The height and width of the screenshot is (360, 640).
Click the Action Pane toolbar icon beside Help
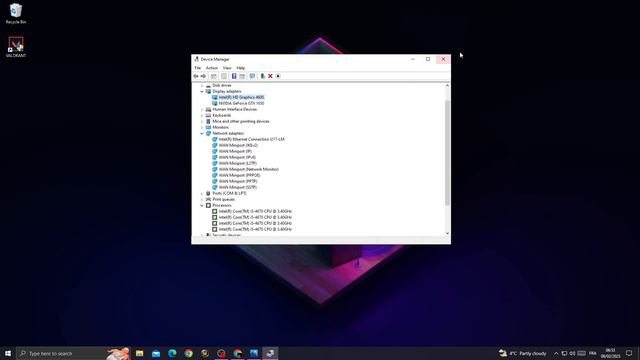pos(242,76)
